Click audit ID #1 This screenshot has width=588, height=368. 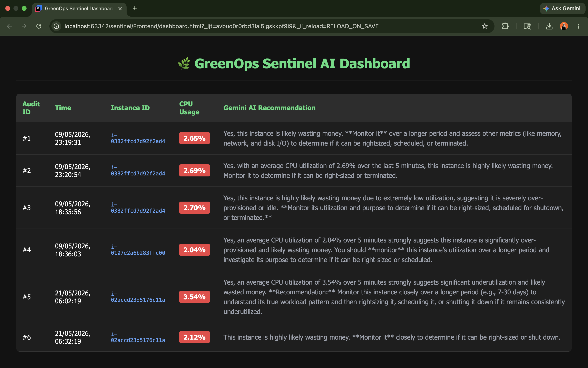(x=27, y=138)
